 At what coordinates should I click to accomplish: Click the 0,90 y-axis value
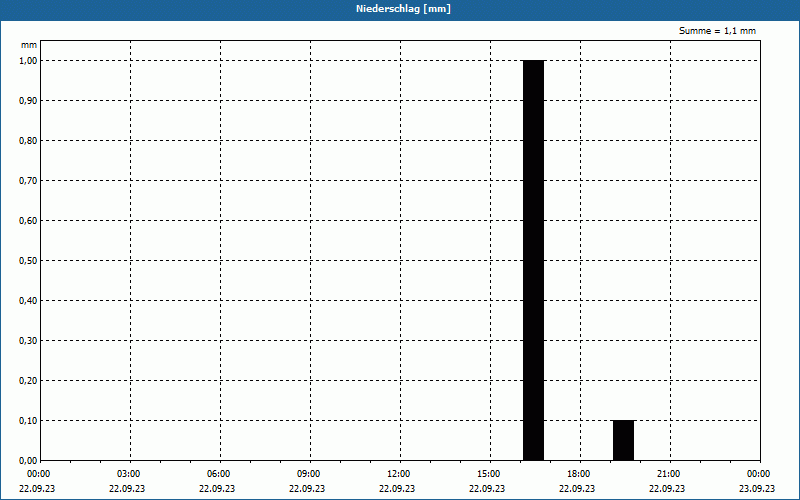pyautogui.click(x=29, y=101)
